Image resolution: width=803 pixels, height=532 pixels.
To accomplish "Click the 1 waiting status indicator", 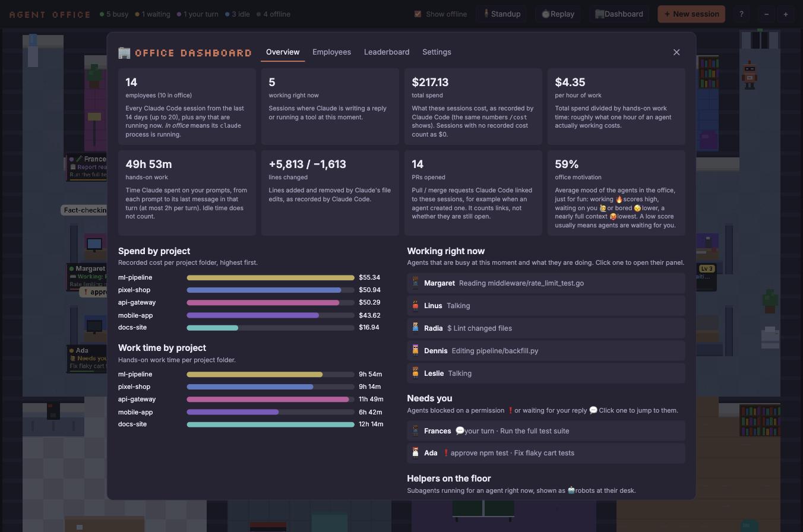I will coord(153,14).
